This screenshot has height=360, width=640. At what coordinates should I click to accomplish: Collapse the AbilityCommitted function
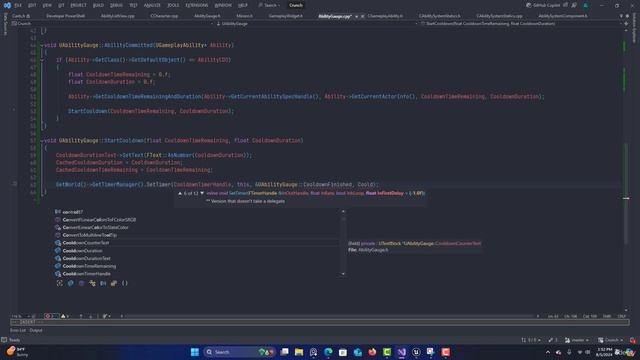click(x=42, y=45)
